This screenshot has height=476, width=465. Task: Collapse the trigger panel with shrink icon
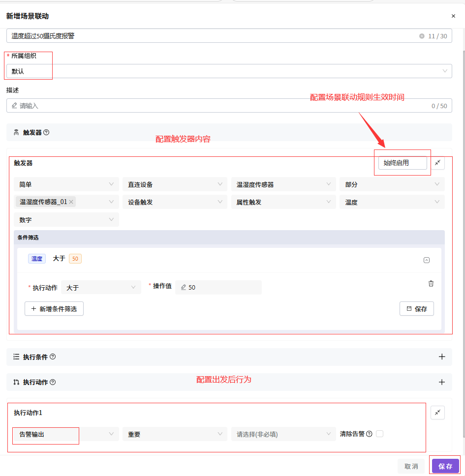point(437,163)
